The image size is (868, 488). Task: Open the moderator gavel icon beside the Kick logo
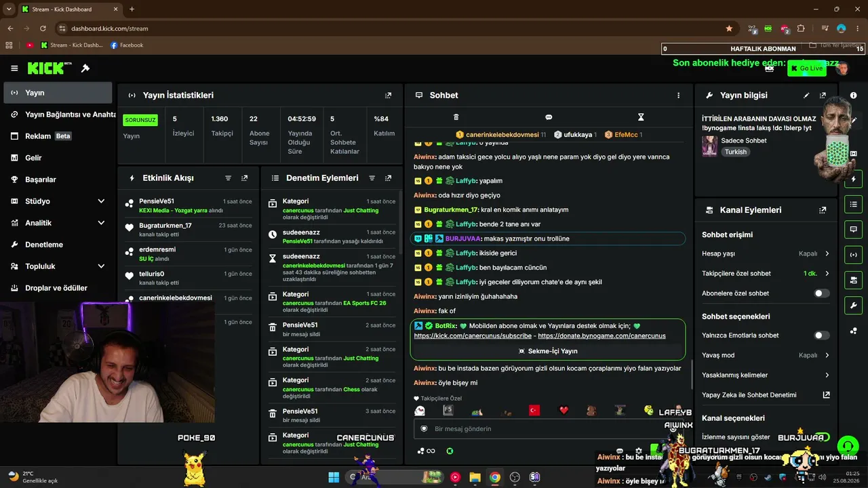tap(85, 68)
